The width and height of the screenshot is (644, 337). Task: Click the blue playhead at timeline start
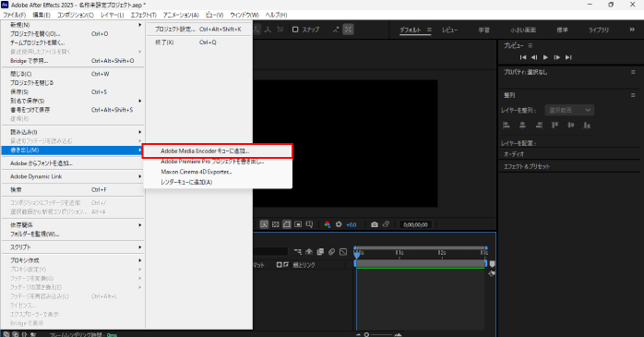[x=357, y=255]
